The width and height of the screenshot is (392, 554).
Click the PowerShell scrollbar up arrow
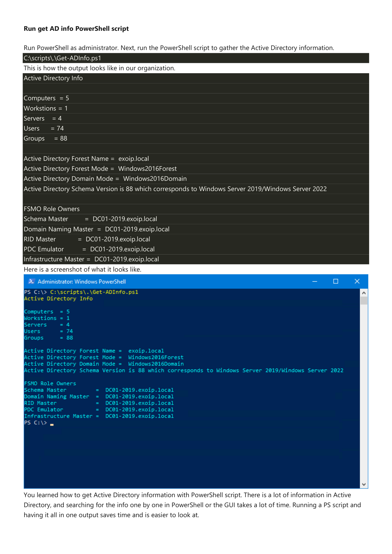point(364,293)
